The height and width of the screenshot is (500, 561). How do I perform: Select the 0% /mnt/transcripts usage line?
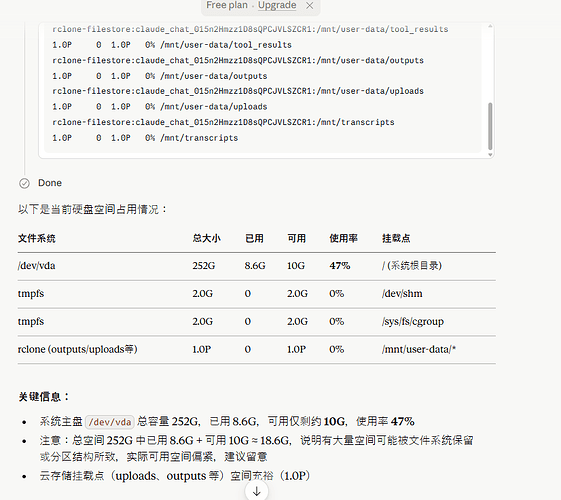point(145,138)
